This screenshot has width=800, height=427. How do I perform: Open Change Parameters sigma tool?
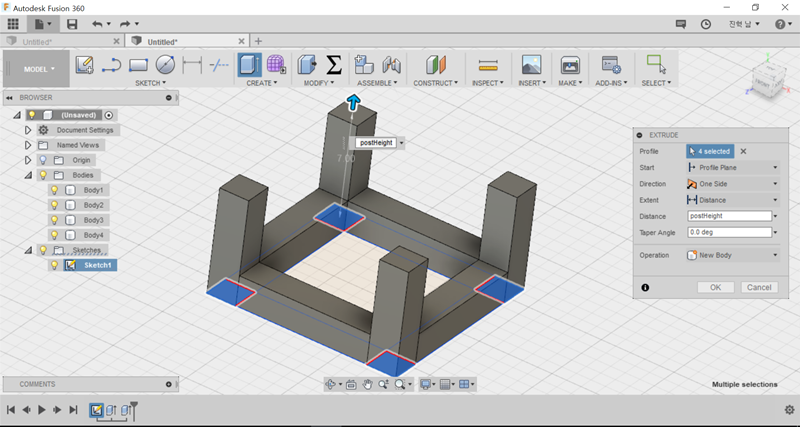pos(333,65)
